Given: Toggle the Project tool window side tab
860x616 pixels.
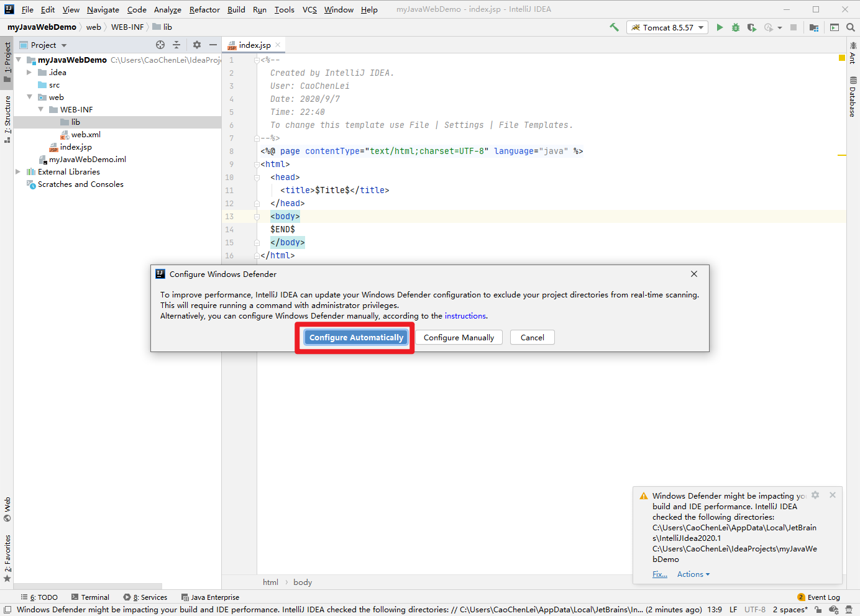Looking at the screenshot, I should point(7,62).
